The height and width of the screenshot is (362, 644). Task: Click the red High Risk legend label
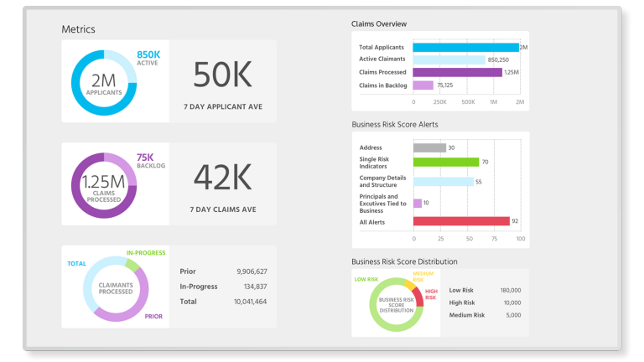pos(430,294)
